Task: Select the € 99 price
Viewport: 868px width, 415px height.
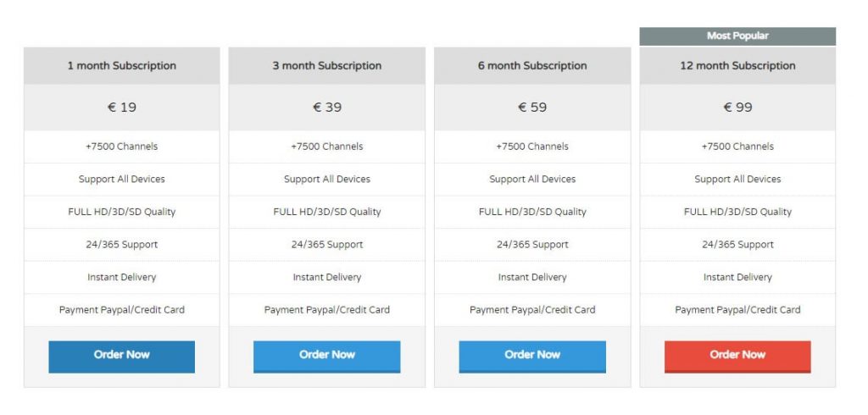Action: click(737, 107)
